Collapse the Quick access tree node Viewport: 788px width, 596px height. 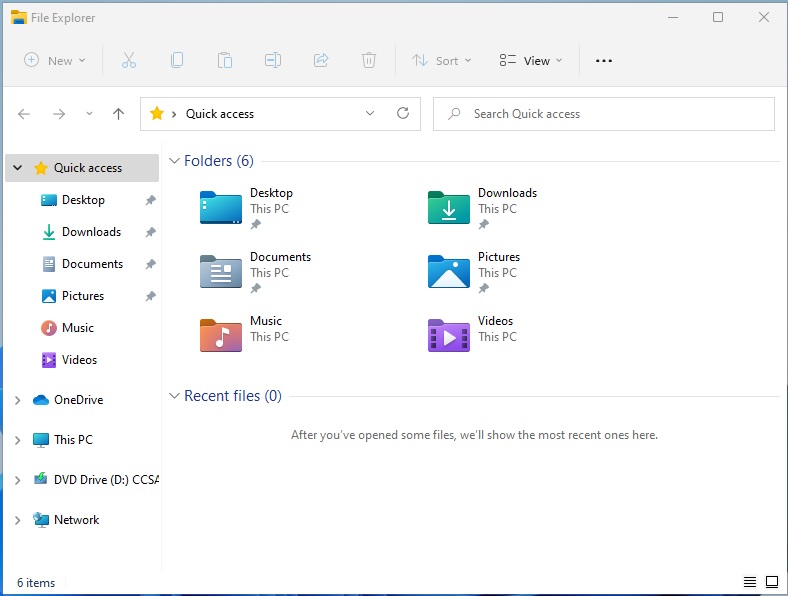(x=18, y=168)
